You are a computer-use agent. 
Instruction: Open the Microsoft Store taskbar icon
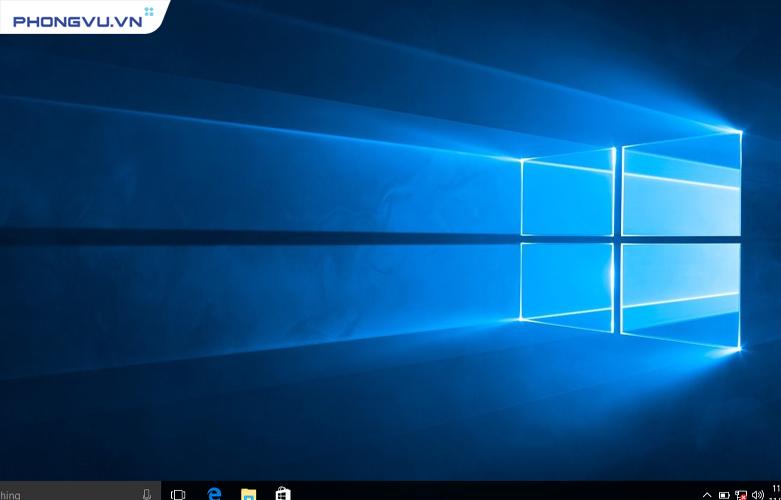(x=283, y=494)
